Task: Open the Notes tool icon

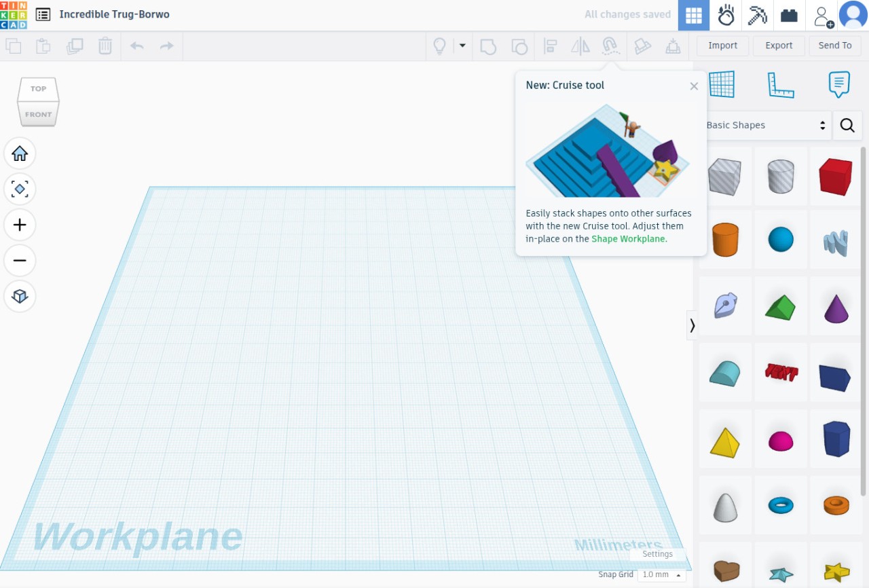Action: (839, 86)
